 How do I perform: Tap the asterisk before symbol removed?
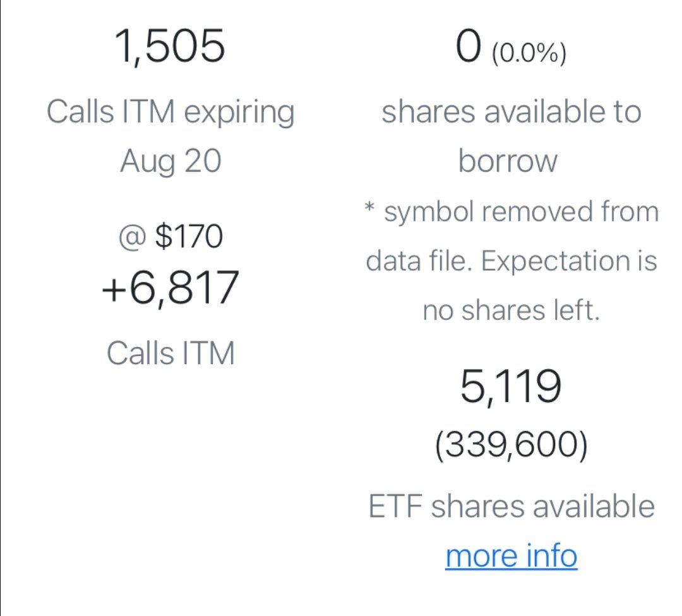(371, 207)
